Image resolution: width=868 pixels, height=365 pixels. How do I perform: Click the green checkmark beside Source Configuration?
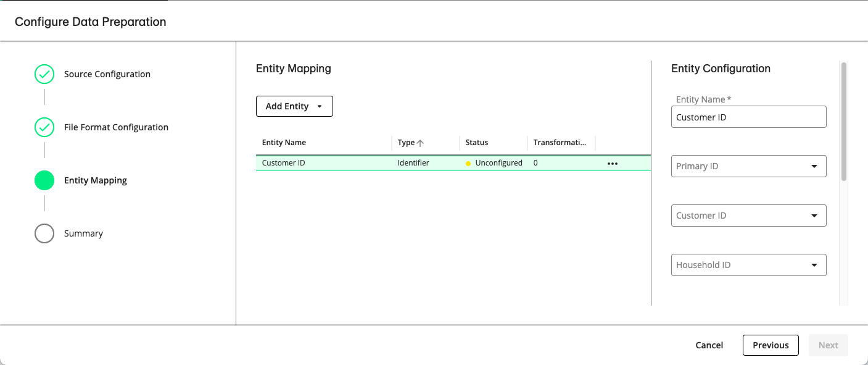point(44,74)
